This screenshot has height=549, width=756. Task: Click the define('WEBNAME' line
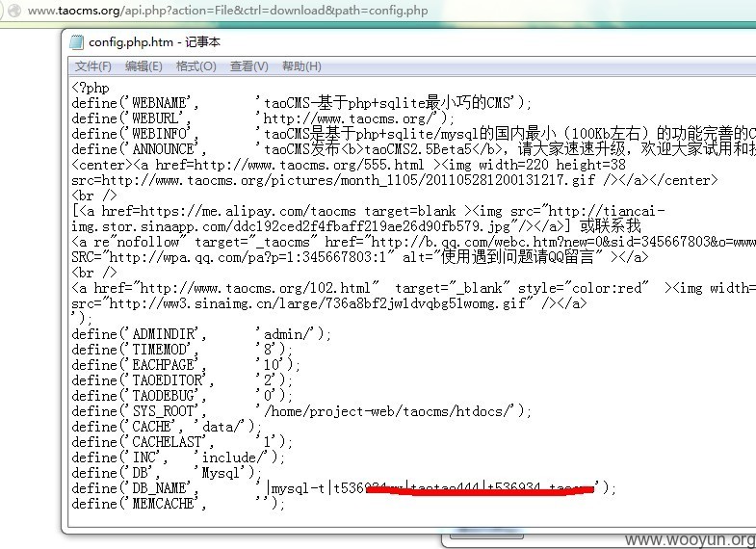[301, 103]
